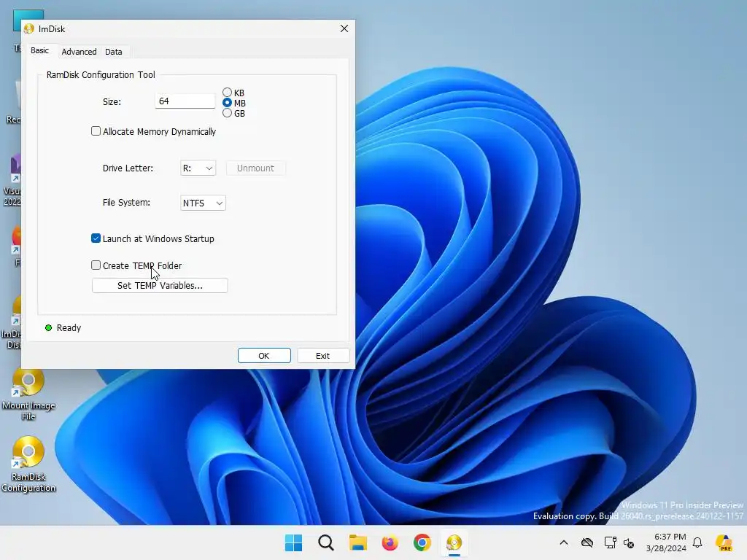Close the ImDisk dialog
Image resolution: width=747 pixels, height=560 pixels.
(344, 28)
